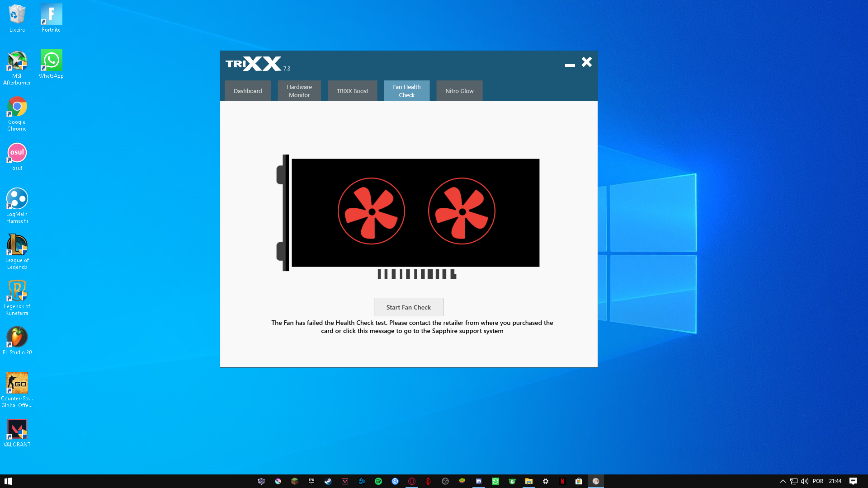The height and width of the screenshot is (488, 868).
Task: Select the WhatsApp desktop shortcut
Action: coord(51,65)
